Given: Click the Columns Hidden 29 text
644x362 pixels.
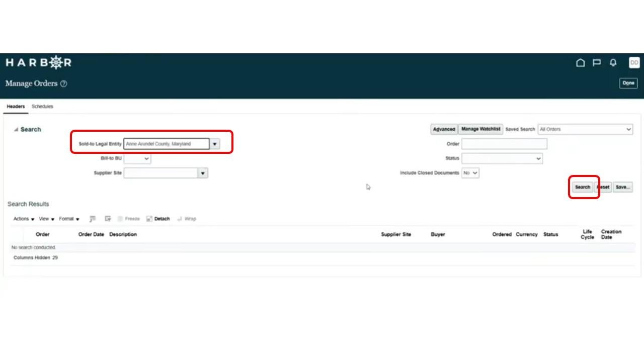Looking at the screenshot, I should (36, 257).
